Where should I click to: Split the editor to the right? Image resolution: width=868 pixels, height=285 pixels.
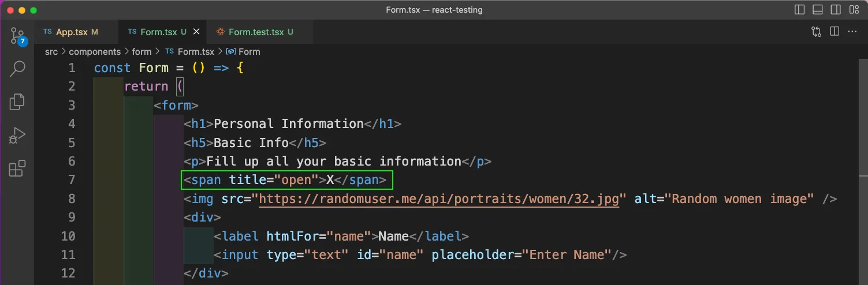coord(834,32)
